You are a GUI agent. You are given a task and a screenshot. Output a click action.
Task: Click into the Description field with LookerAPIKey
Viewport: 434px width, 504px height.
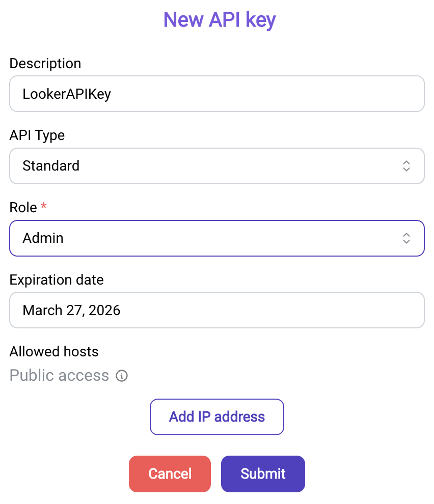pos(217,94)
